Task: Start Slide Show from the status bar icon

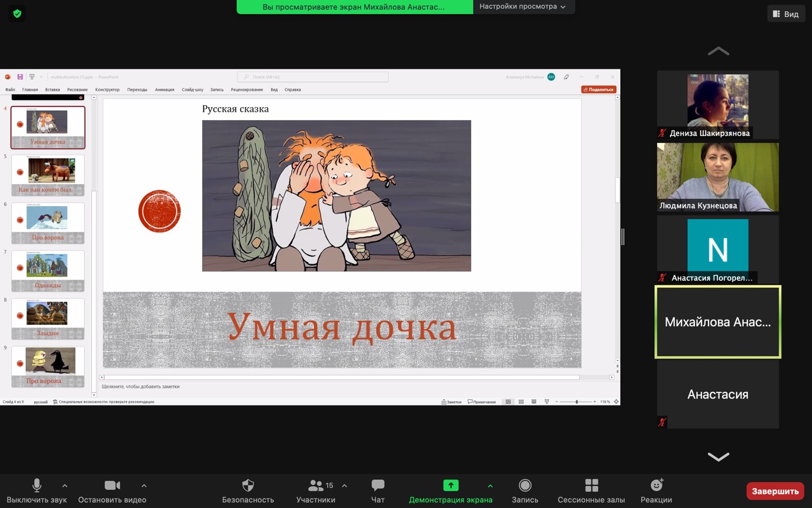Action: (x=547, y=401)
